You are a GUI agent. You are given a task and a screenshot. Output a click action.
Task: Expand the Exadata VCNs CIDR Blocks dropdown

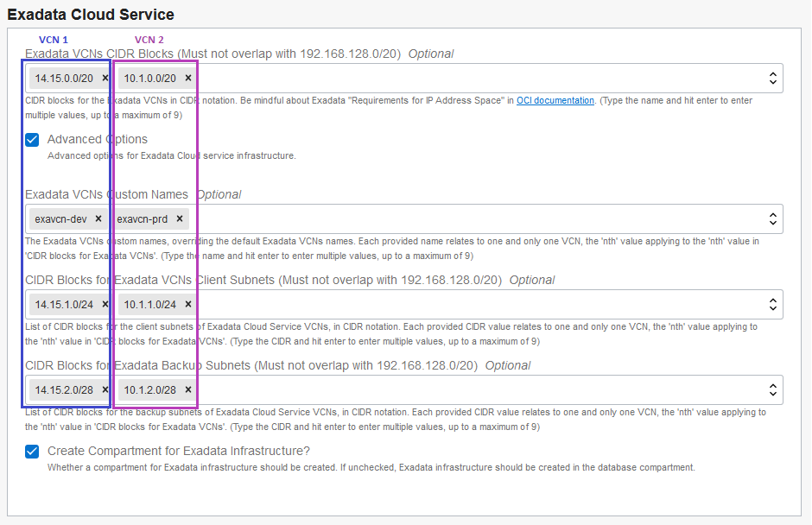[772, 78]
